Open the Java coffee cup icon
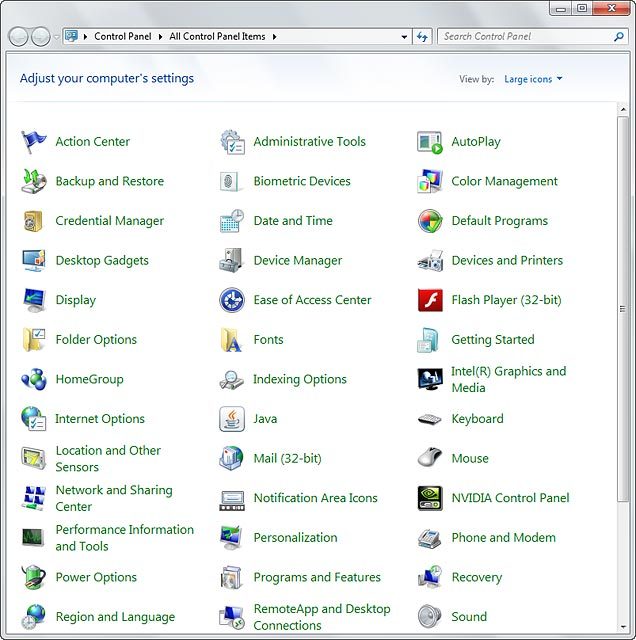 pyautogui.click(x=232, y=419)
